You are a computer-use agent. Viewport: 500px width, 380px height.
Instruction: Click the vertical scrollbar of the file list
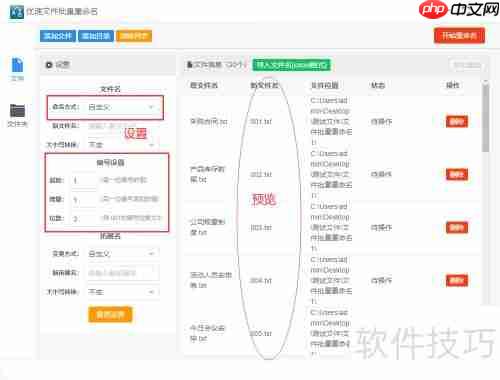pos(486,117)
